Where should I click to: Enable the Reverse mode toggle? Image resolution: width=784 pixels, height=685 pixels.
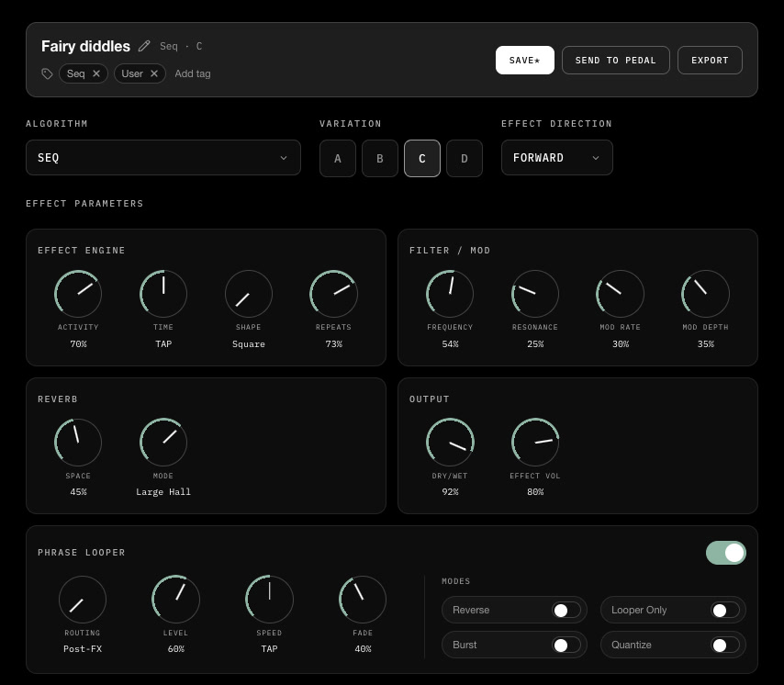[x=566, y=610]
